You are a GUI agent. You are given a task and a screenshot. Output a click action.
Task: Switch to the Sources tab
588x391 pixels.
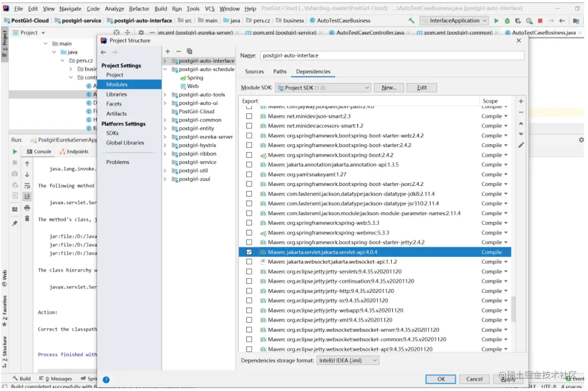254,72
